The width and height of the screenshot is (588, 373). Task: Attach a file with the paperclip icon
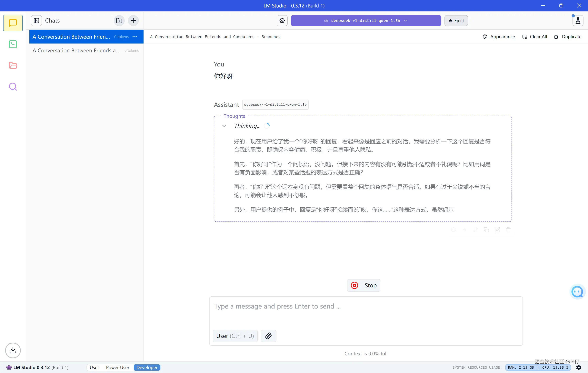tap(268, 336)
